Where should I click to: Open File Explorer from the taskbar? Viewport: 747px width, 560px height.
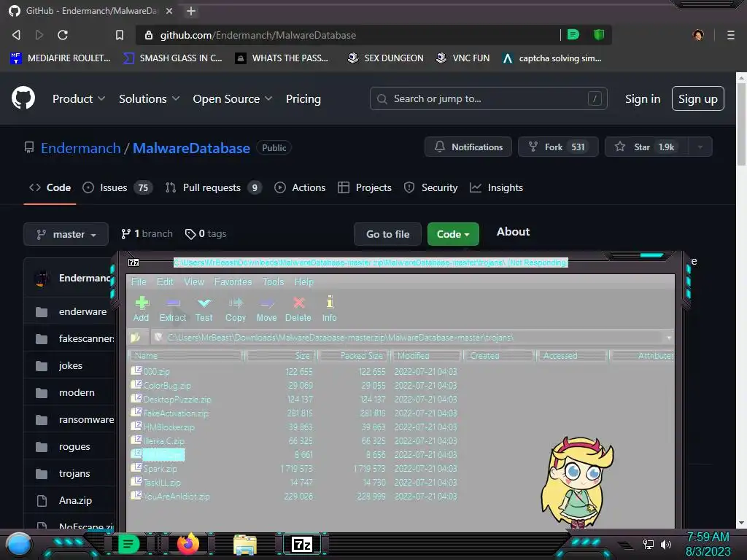[x=245, y=545]
